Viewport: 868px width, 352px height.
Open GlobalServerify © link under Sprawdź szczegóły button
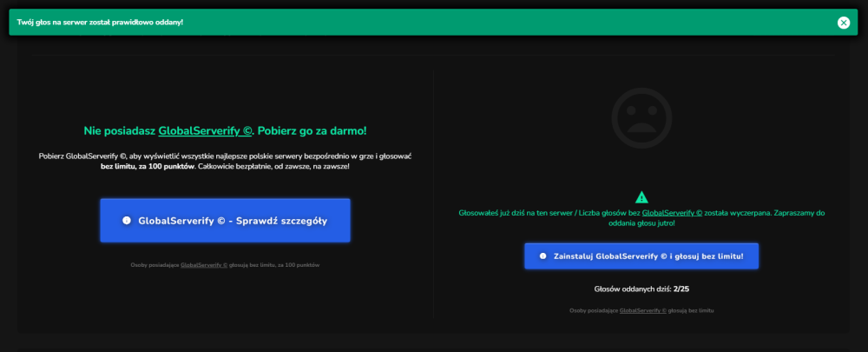click(x=204, y=266)
